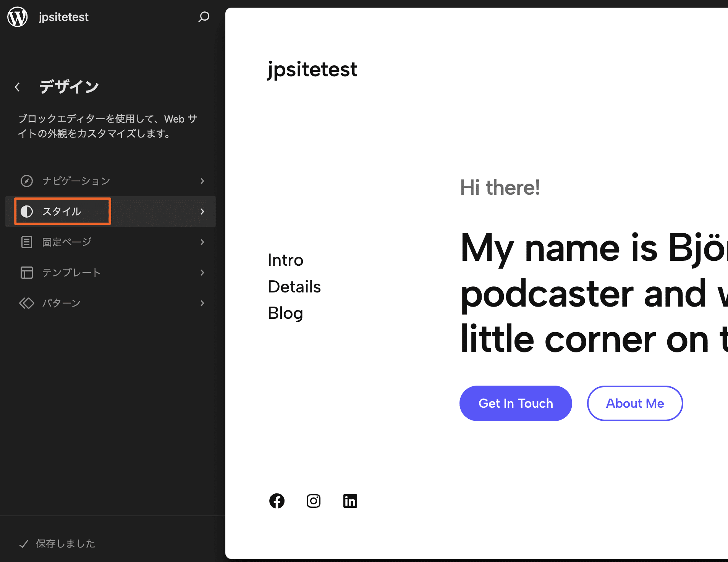Click the LinkedIn icon in the footer
728x562 pixels.
350,501
